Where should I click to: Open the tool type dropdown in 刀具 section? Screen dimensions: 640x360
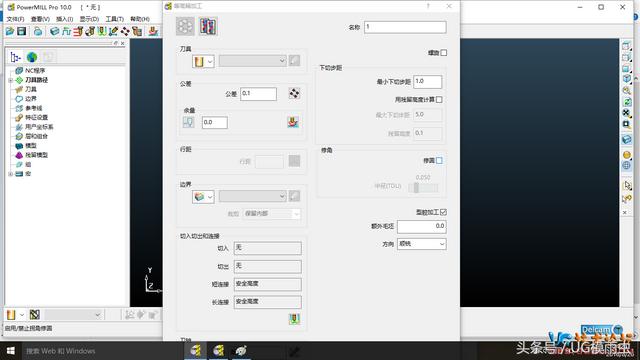pos(203,61)
